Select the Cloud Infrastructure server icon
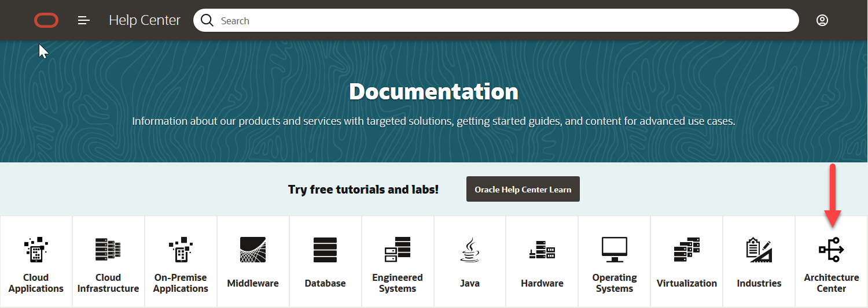Screen dimensions: 868x308 point(108,250)
